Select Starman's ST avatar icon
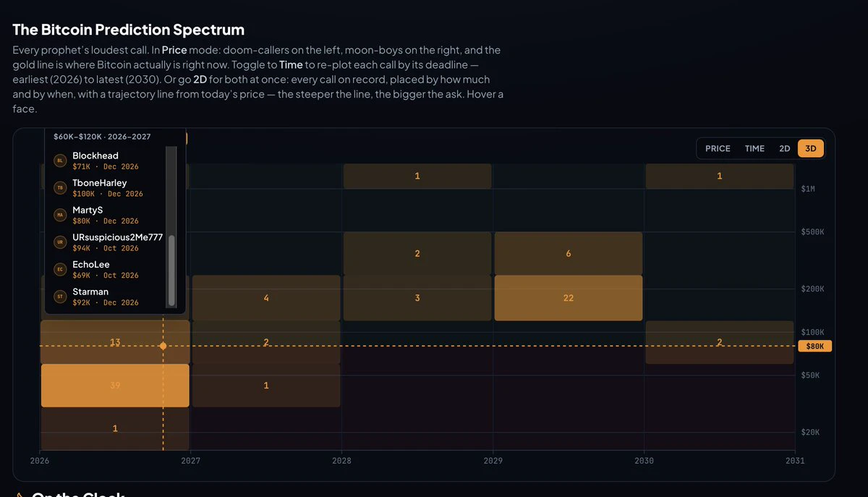 coord(61,297)
